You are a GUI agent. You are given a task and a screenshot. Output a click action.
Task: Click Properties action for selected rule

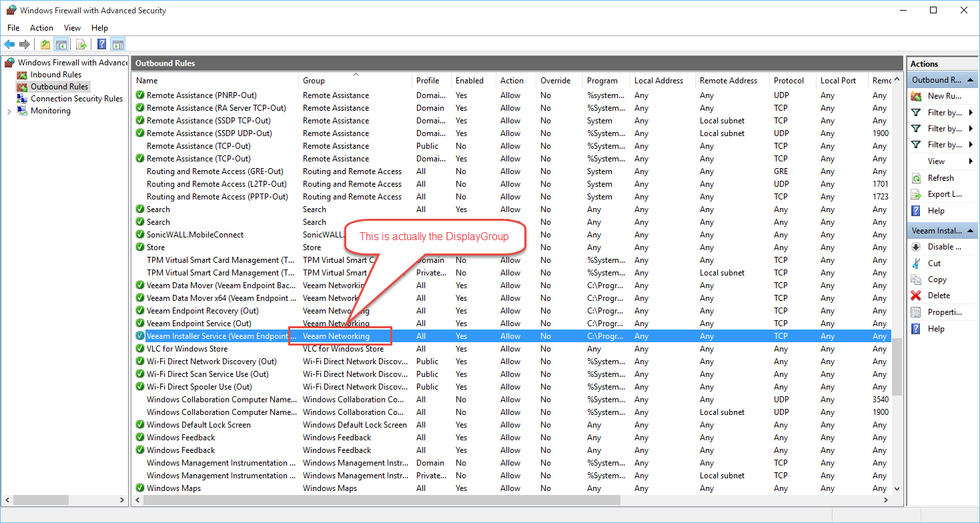coord(945,312)
